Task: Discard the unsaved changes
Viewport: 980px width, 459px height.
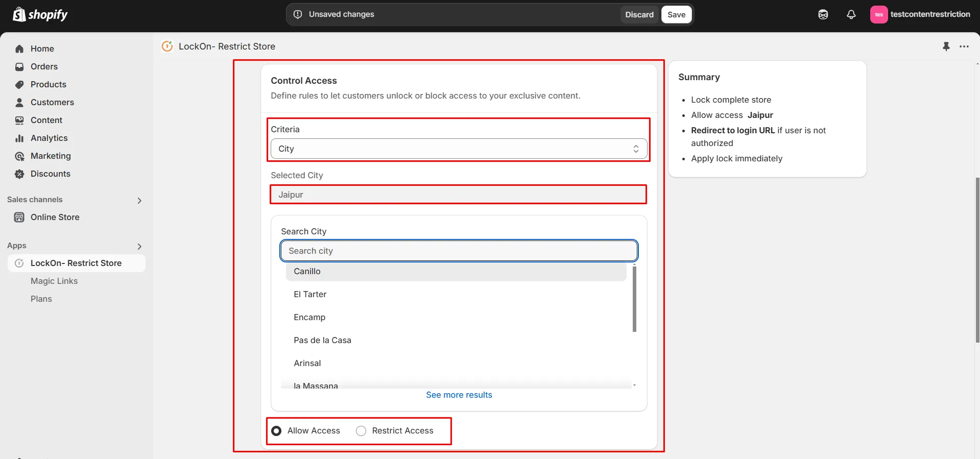Action: (x=639, y=14)
